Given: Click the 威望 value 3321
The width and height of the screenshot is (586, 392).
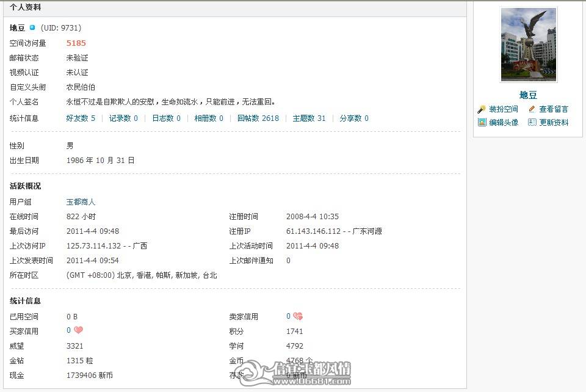Looking at the screenshot, I should 74,346.
